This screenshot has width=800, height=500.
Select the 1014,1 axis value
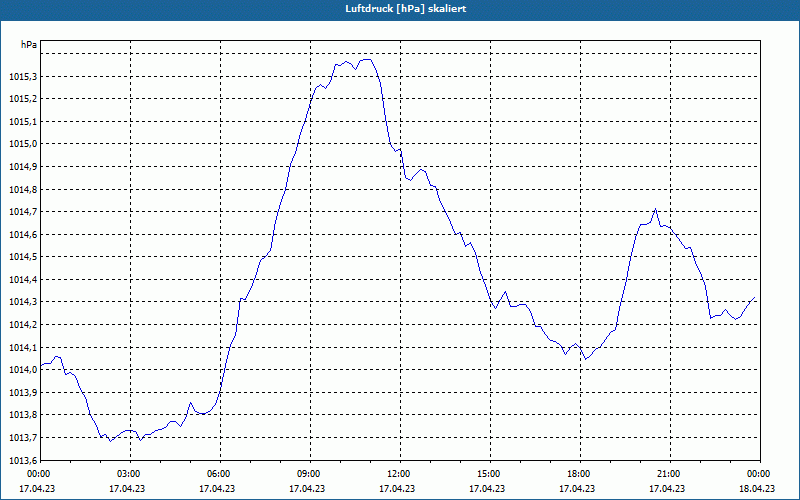[x=23, y=347]
